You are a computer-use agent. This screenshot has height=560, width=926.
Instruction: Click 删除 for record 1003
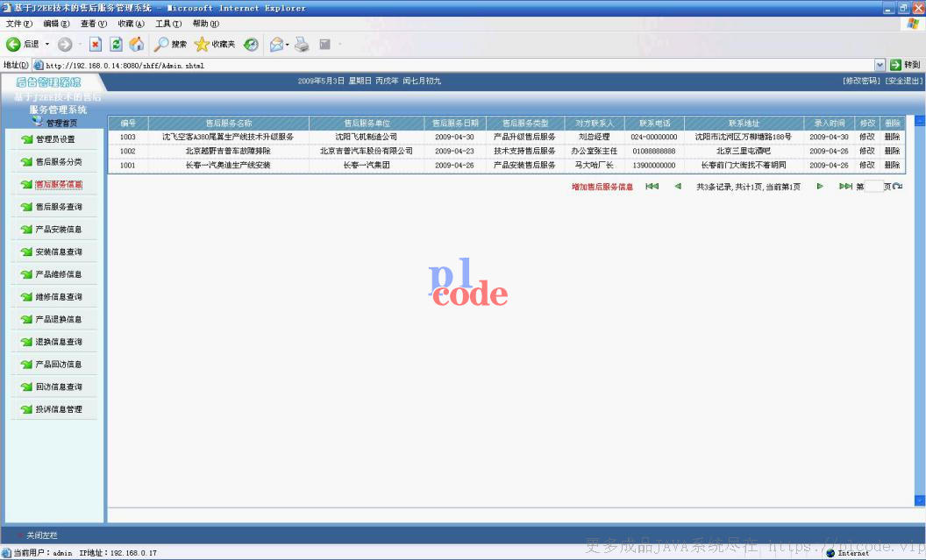[892, 137]
